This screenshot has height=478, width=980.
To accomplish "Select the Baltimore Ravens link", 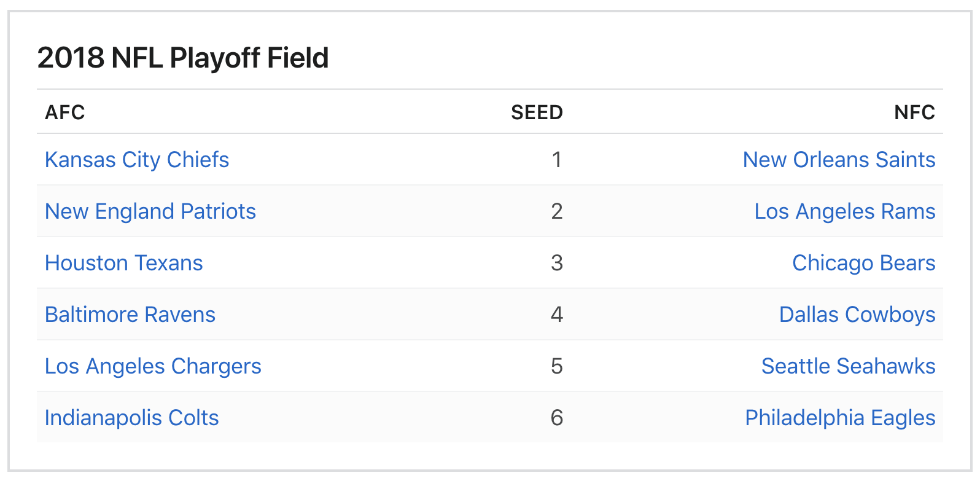I will point(130,315).
